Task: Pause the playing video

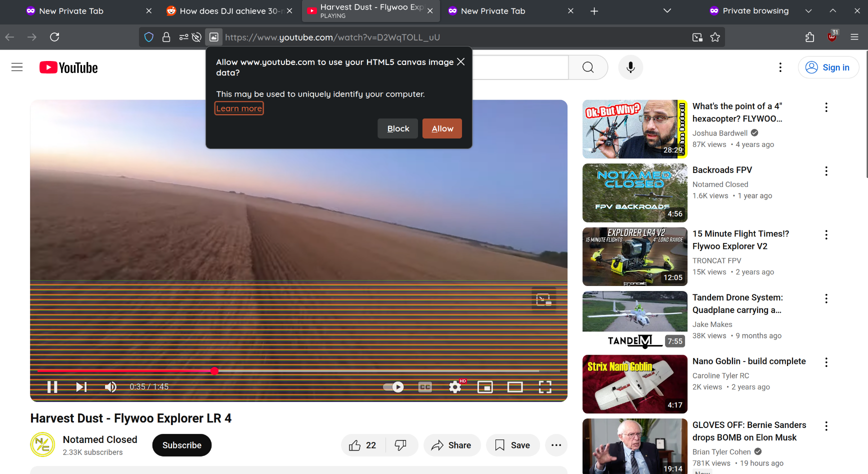Action: 52,387
